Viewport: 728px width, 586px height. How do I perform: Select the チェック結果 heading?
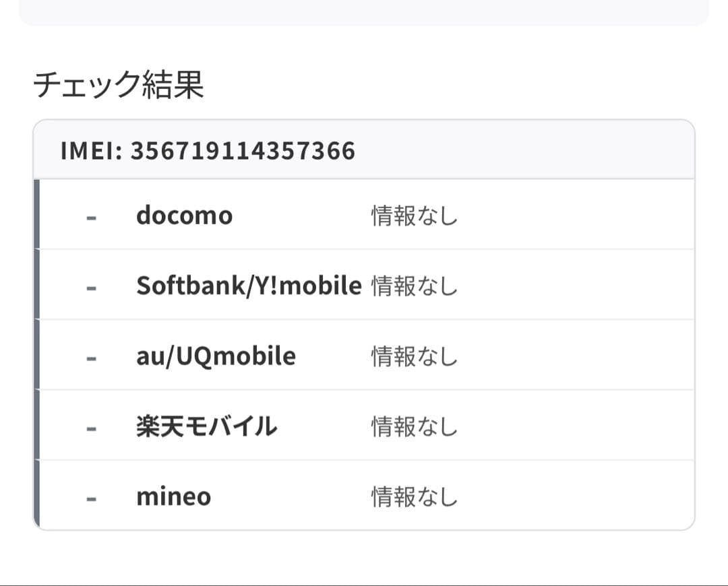[x=119, y=85]
